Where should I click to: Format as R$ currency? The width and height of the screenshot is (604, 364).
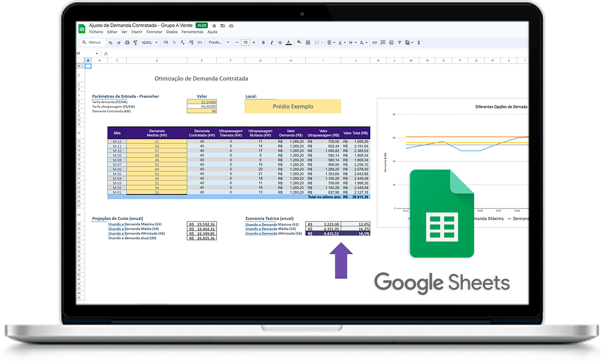[166, 43]
